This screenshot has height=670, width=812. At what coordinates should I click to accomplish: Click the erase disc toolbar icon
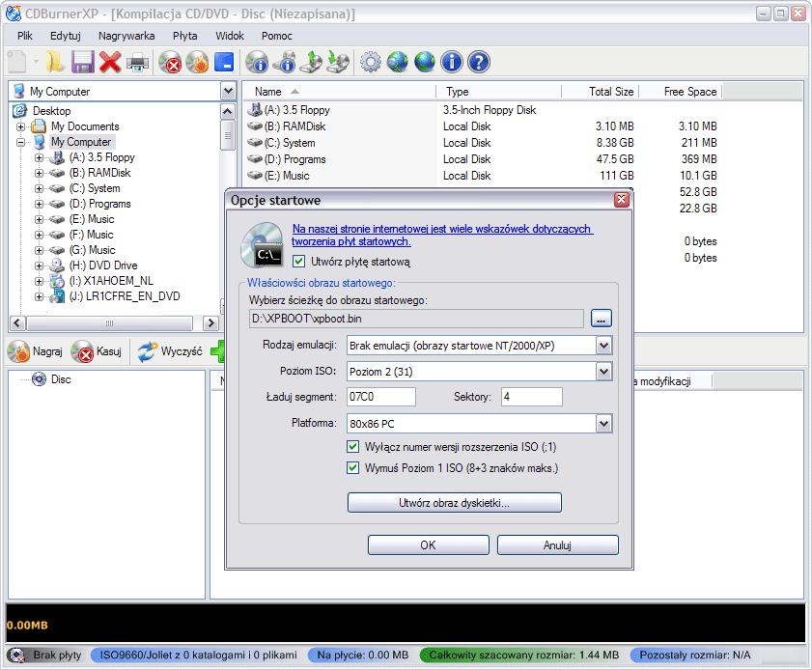[170, 62]
